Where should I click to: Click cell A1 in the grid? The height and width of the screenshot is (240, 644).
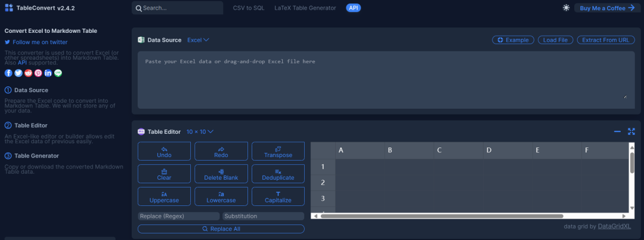pyautogui.click(x=360, y=167)
